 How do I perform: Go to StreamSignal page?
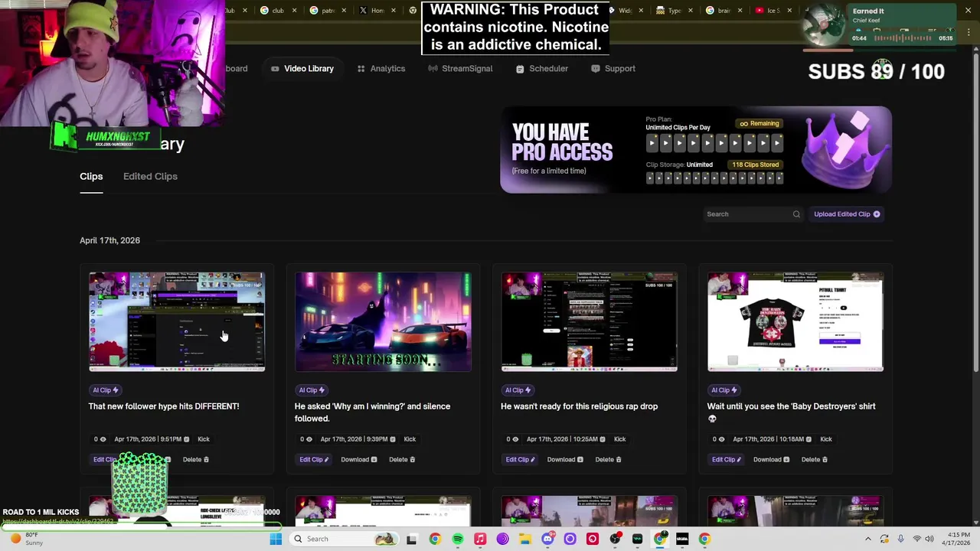click(x=460, y=69)
